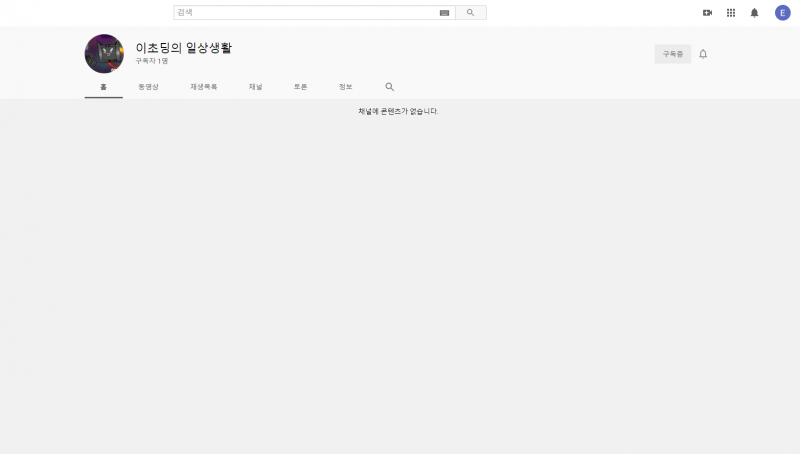Select the '홈' tab
Viewport: 800px width, 454px height.
click(103, 87)
